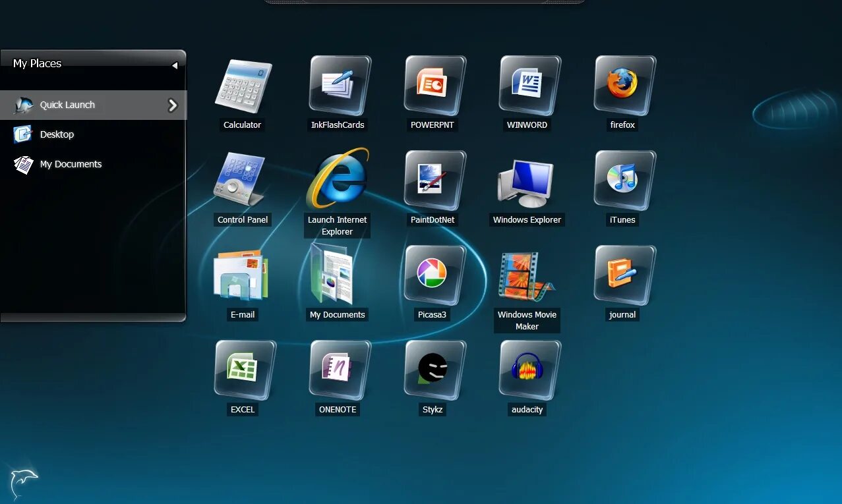Image resolution: width=842 pixels, height=504 pixels.
Task: Select My Documents in My Places sidebar
Action: pyautogui.click(x=93, y=164)
